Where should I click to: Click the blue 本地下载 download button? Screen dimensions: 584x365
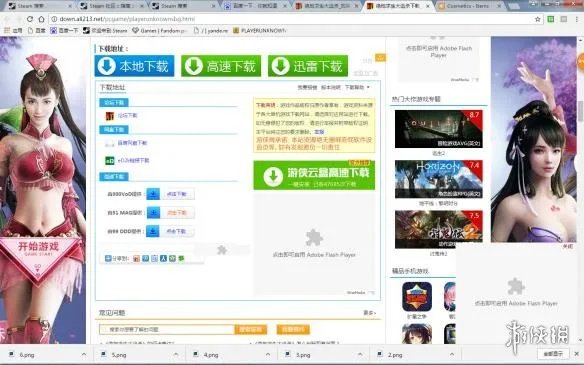(134, 66)
